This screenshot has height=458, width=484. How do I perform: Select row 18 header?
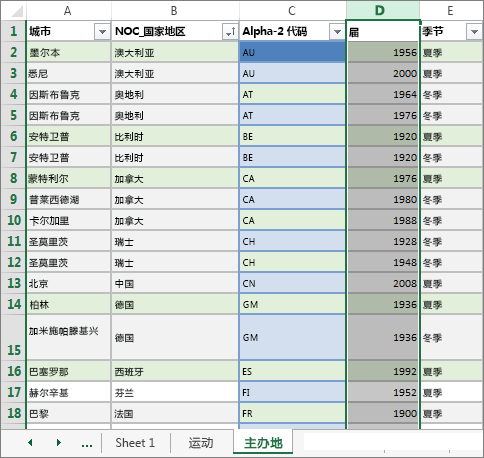(x=13, y=413)
